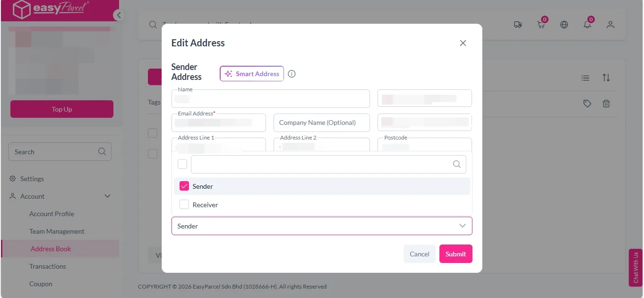Collapse the Account menu chevron
Viewport: 644px width, 298px height.
click(x=107, y=196)
